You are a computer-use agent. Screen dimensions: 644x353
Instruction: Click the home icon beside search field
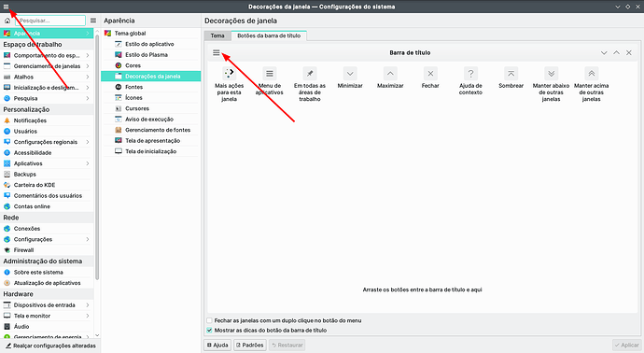[x=7, y=21]
